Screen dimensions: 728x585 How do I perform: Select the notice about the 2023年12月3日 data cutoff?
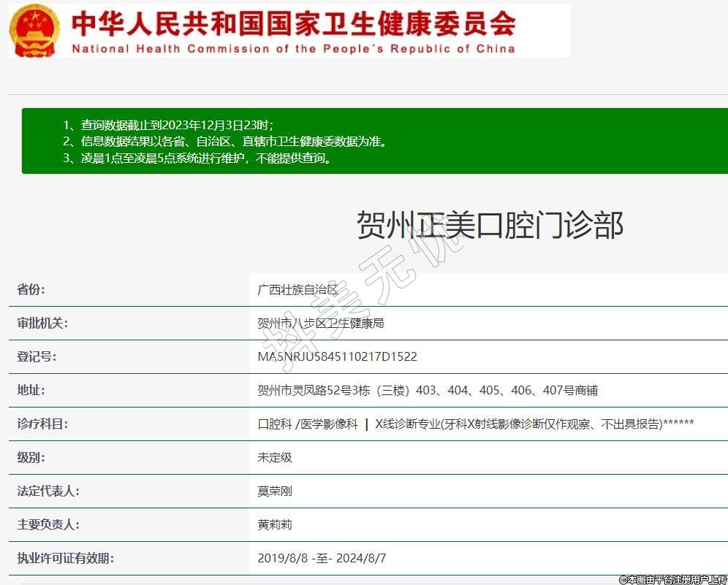pyautogui.click(x=168, y=125)
